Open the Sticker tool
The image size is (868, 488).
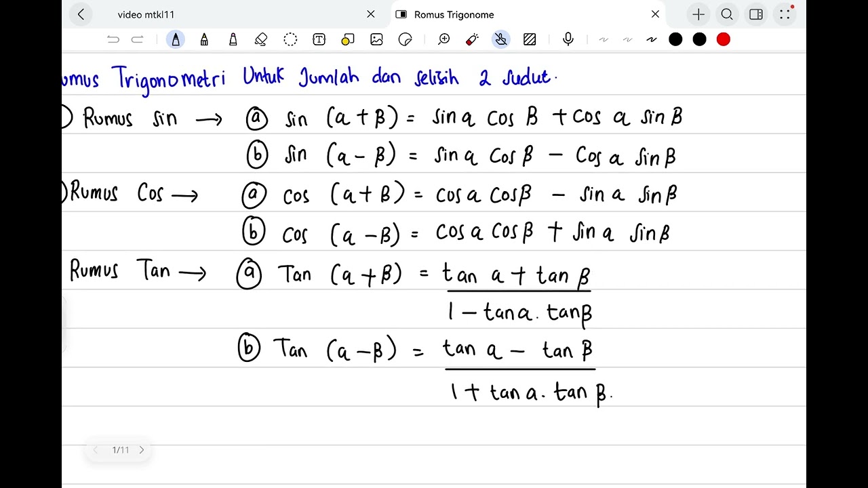[x=406, y=40]
